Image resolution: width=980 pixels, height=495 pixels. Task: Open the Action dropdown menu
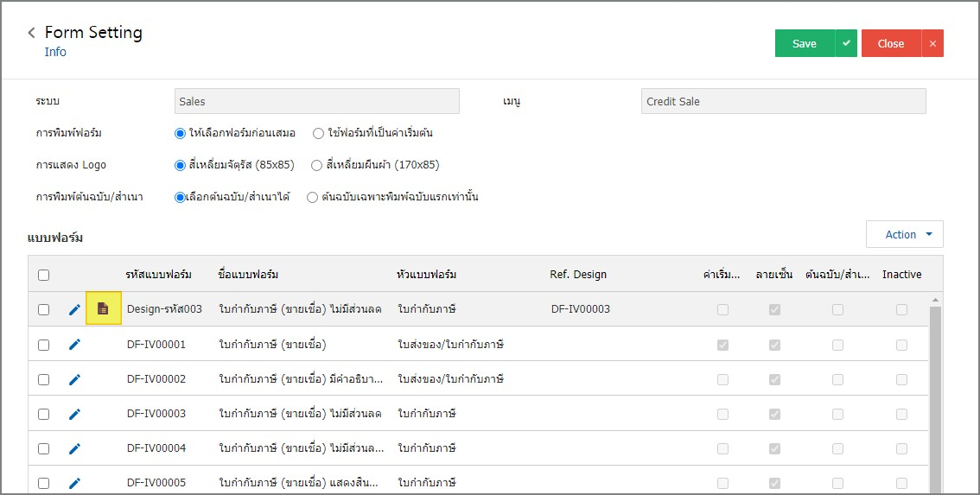(904, 234)
